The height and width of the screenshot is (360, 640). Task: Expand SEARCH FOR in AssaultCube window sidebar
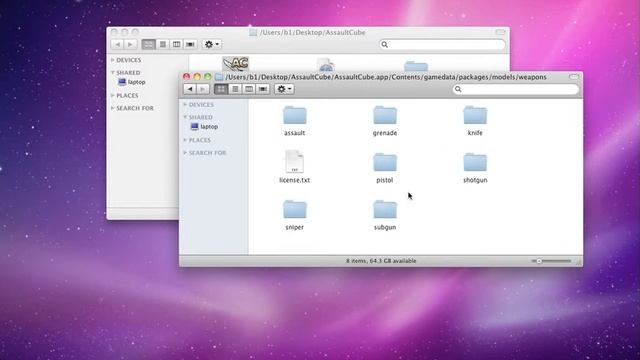(113, 108)
